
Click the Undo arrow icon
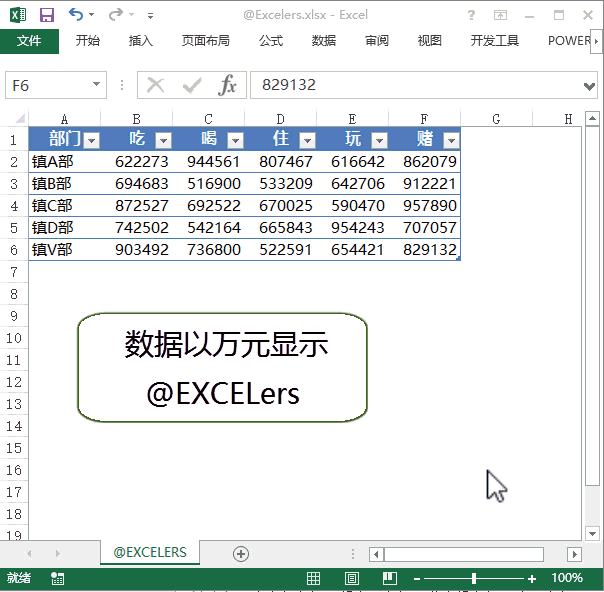point(76,15)
